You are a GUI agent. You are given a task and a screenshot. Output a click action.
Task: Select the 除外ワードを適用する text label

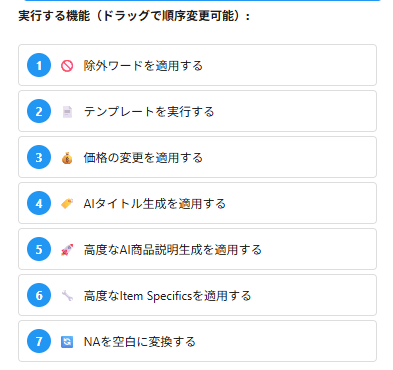point(143,66)
